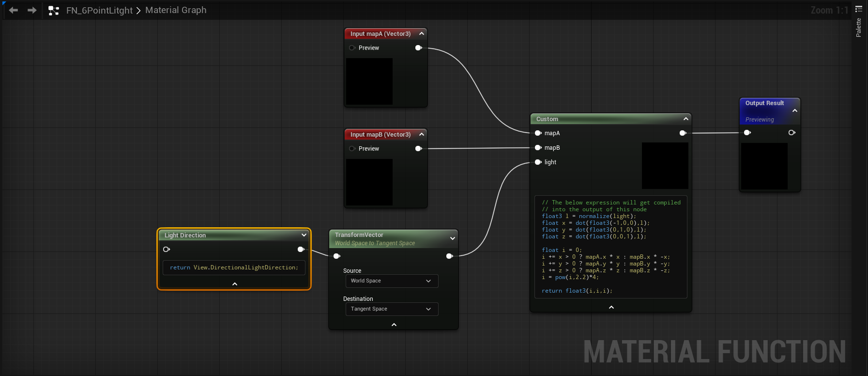Screen dimensions: 868x376
Task: Click Input mapB output pin
Action: click(x=419, y=148)
